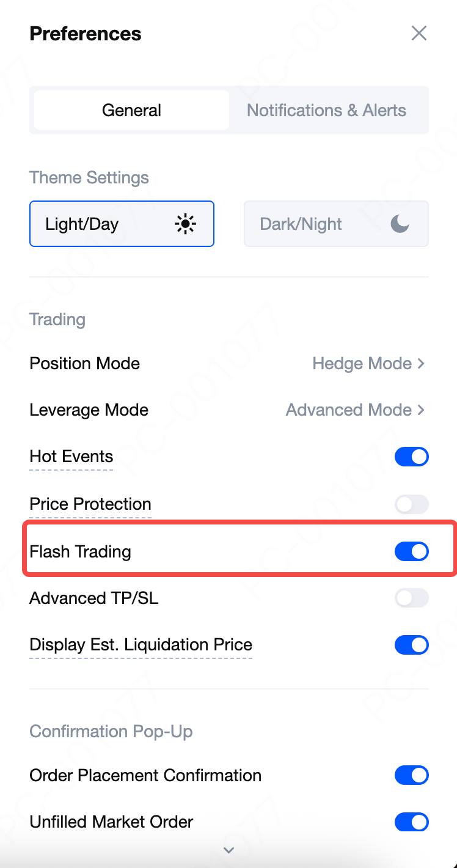Enable the Advanced TP/SL toggle
Screen dimensions: 457x868
[411, 598]
